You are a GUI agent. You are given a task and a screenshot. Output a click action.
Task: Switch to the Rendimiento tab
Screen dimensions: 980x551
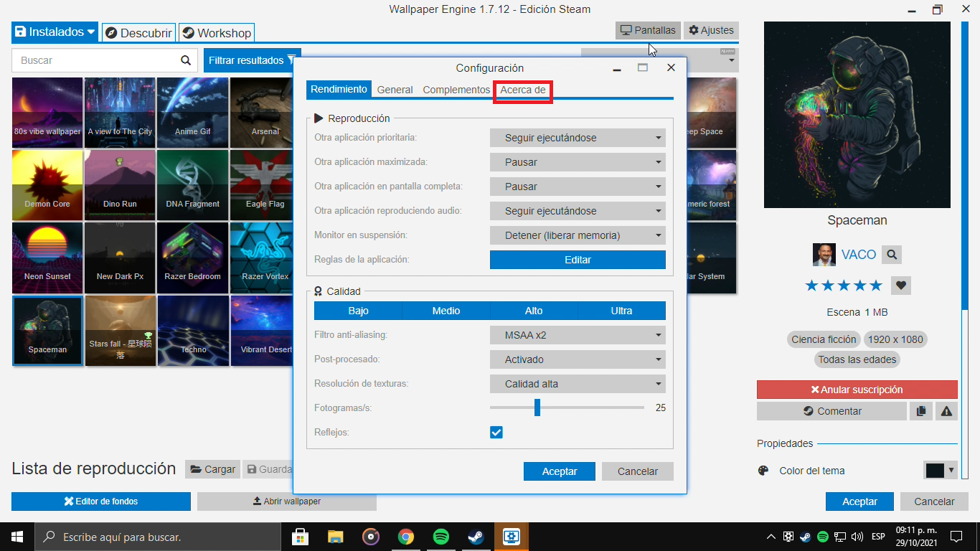[x=339, y=90]
